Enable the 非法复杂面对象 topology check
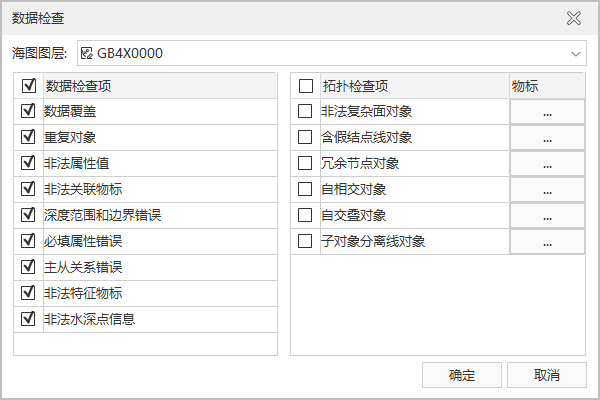 [305, 111]
